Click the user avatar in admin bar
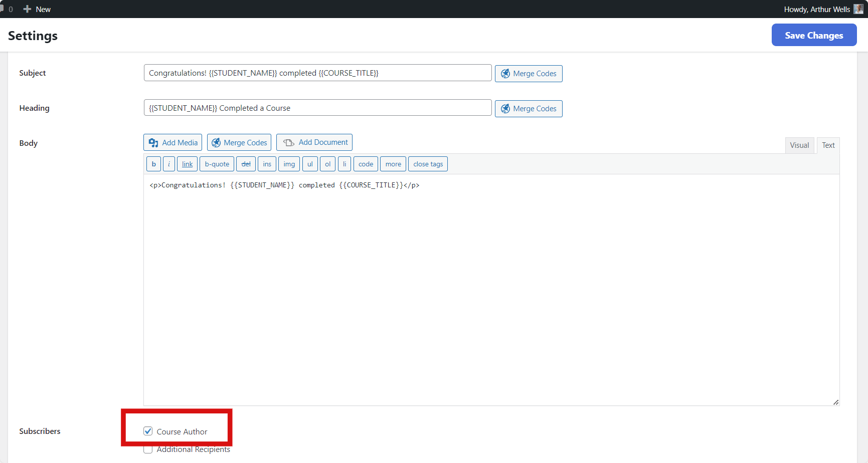This screenshot has height=463, width=868. click(x=858, y=9)
